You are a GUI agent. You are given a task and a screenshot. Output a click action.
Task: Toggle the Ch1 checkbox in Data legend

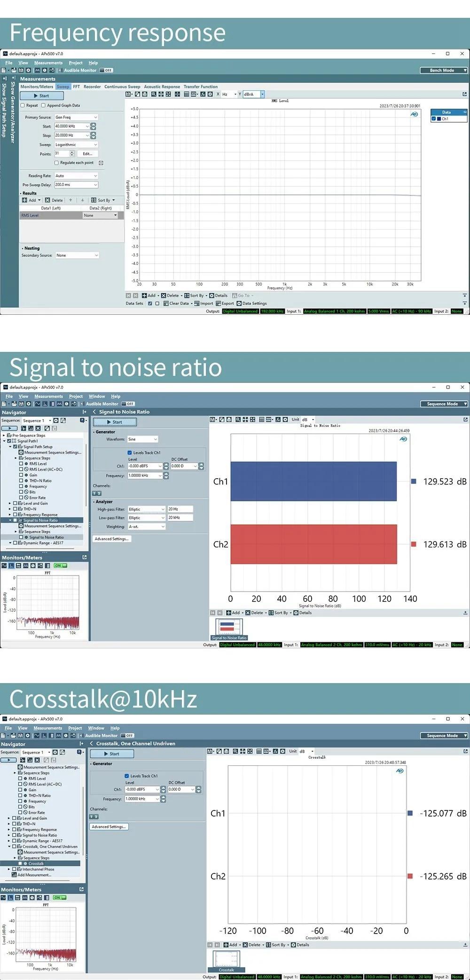pos(433,119)
